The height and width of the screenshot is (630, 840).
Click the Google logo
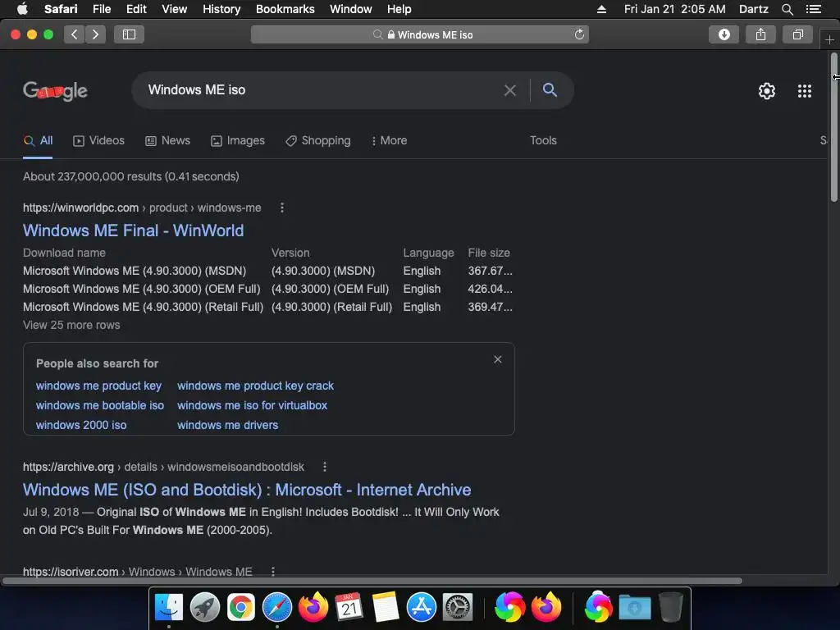pos(55,90)
